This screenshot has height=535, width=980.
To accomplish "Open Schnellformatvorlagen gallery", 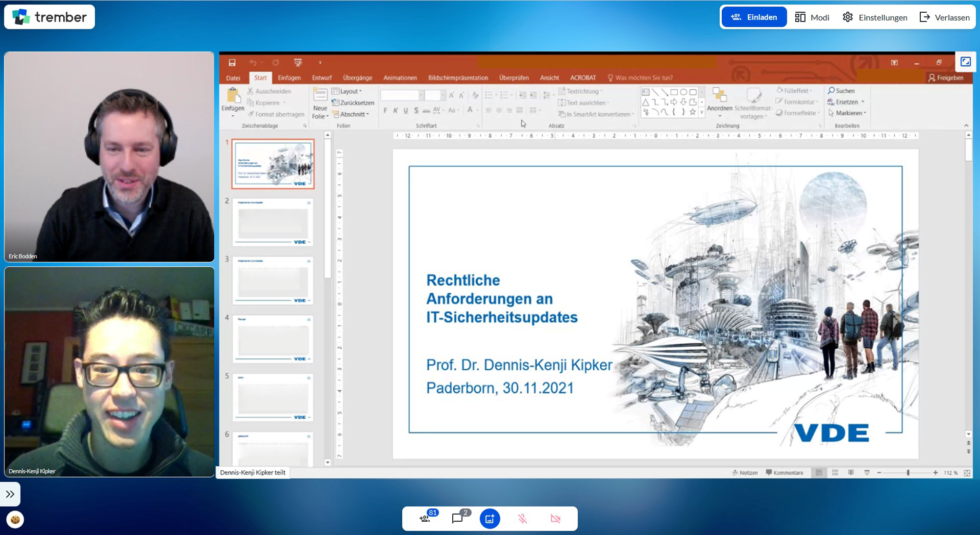I will tap(753, 103).
